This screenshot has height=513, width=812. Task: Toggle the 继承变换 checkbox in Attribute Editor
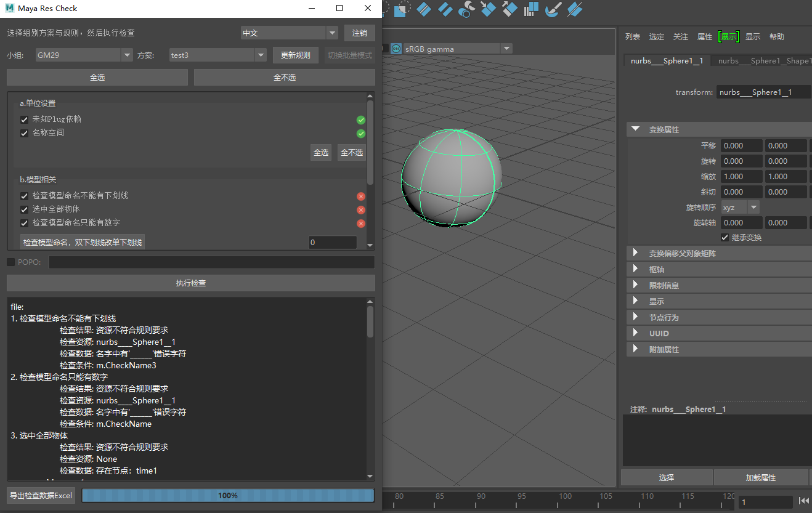725,237
